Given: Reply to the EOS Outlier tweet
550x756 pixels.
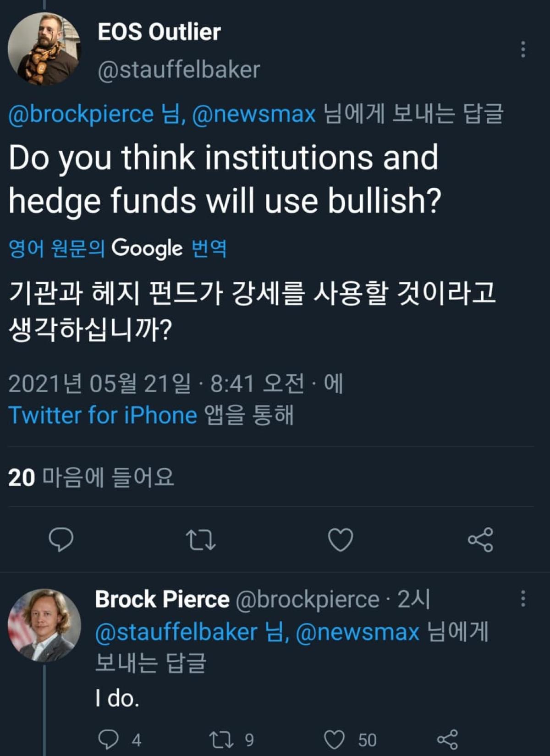Looking at the screenshot, I should pyautogui.click(x=61, y=539).
